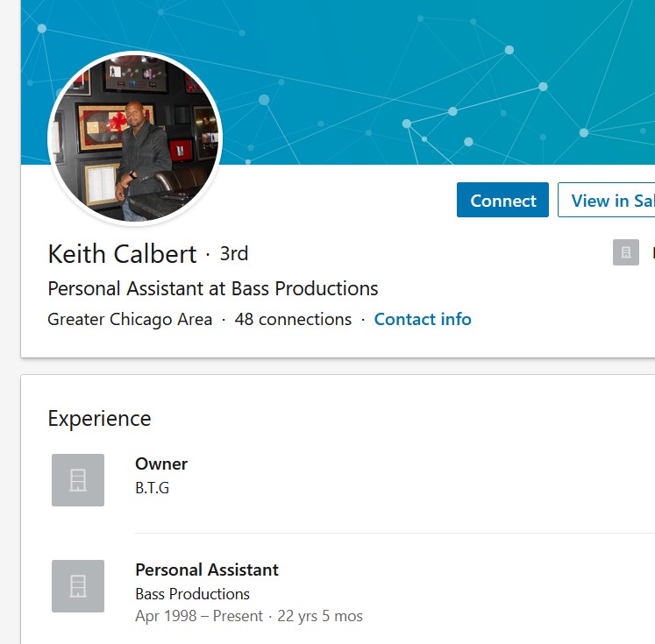655x644 pixels.
Task: Click the Bass Productions company name under Experience
Action: (192, 594)
